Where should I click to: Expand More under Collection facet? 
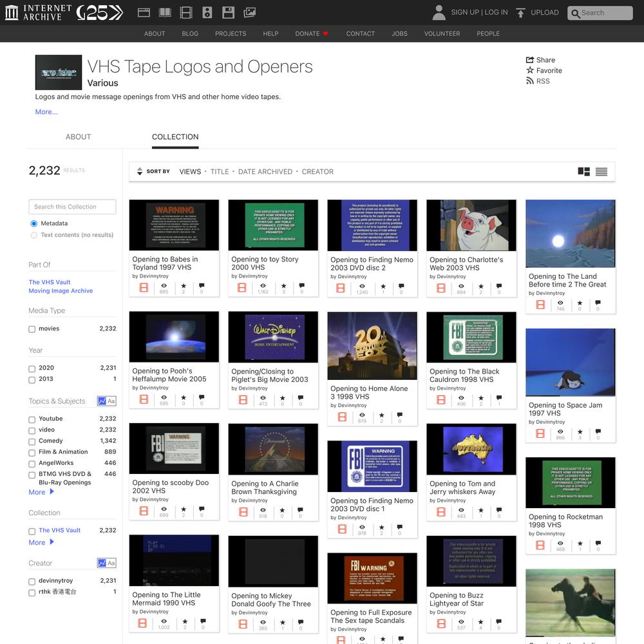point(41,542)
